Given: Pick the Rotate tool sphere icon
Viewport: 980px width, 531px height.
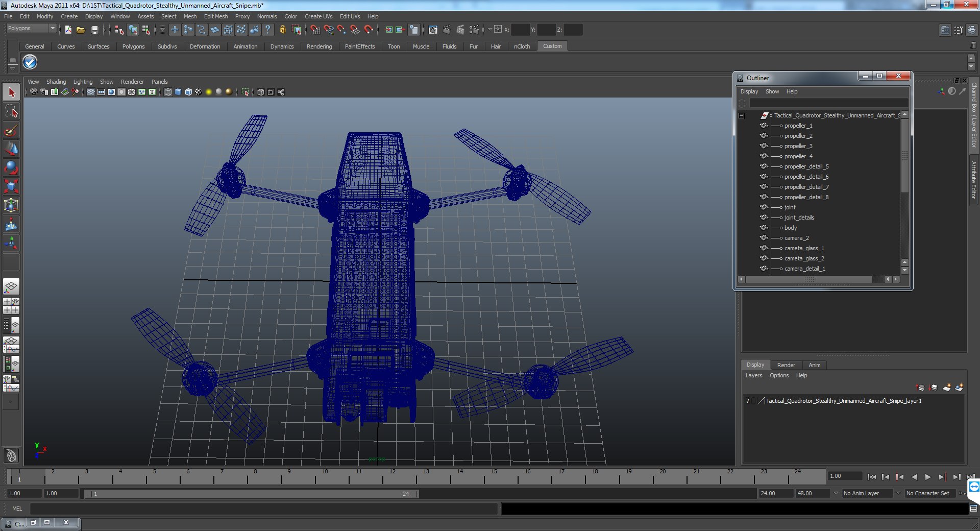Looking at the screenshot, I should (11, 167).
